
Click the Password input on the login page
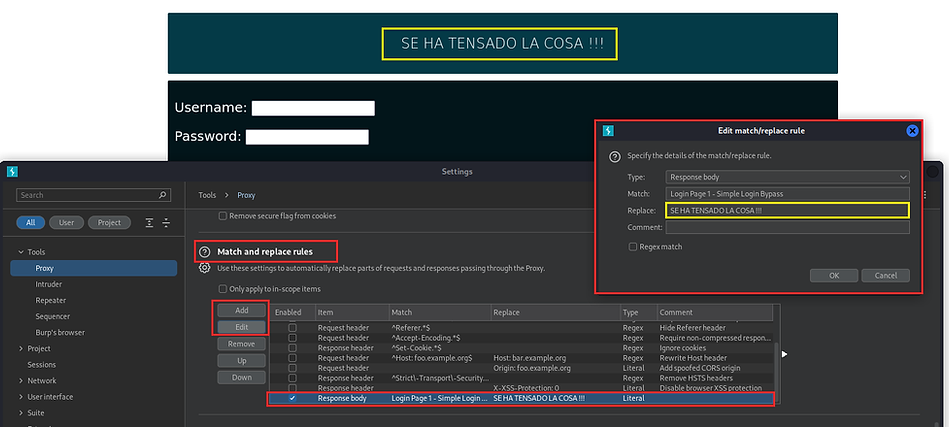307,137
